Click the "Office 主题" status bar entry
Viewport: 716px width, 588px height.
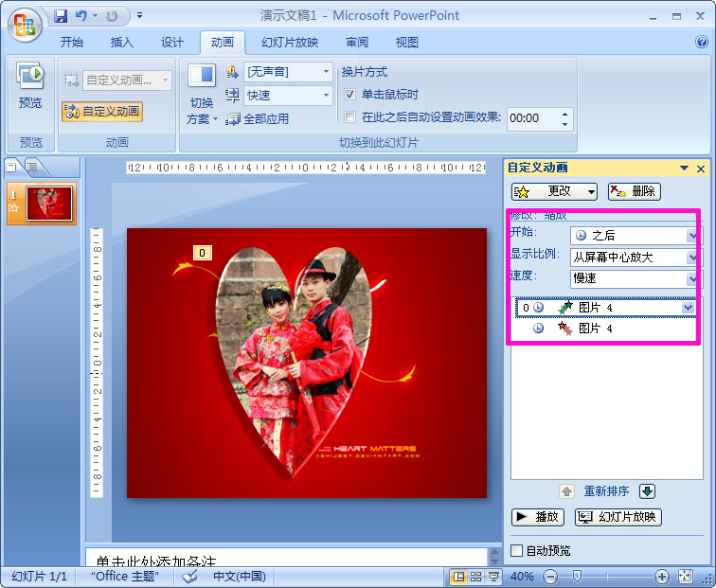(124, 577)
